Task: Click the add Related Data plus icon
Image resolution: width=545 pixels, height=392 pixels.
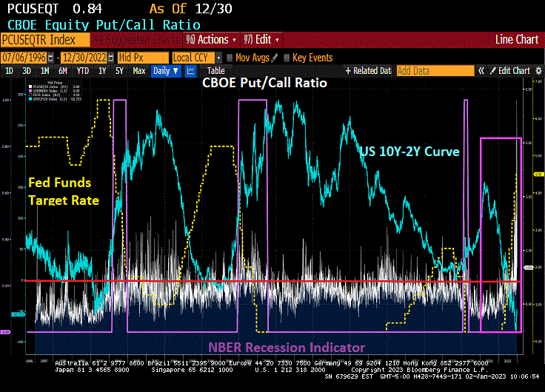Action: click(x=348, y=71)
